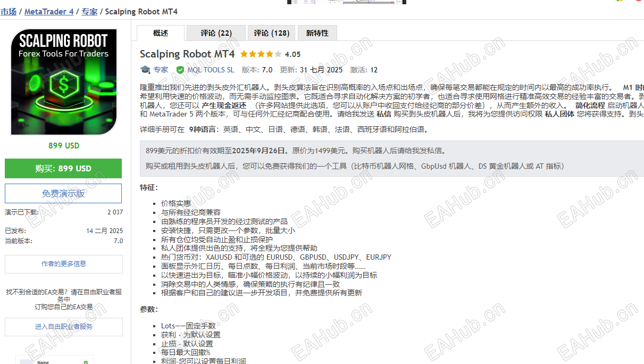Click the XAUUSD currency pairs list item

pyautogui.click(x=276, y=257)
